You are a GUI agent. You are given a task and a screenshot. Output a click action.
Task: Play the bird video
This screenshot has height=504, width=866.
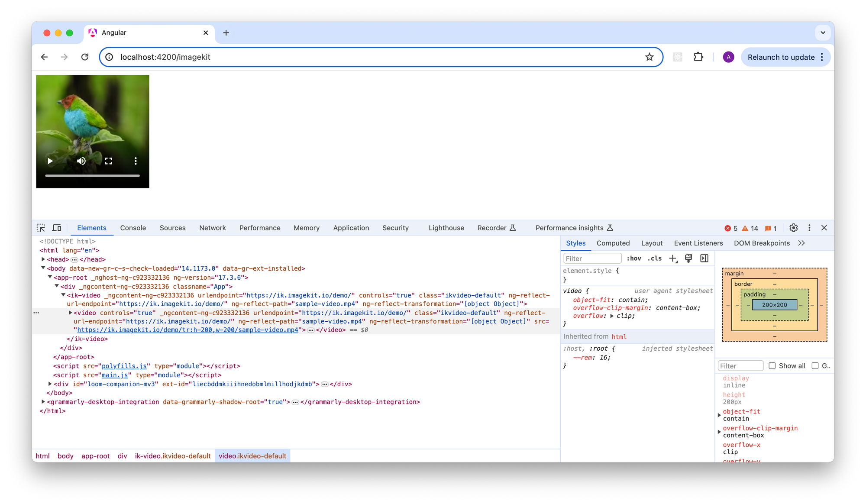pos(50,161)
